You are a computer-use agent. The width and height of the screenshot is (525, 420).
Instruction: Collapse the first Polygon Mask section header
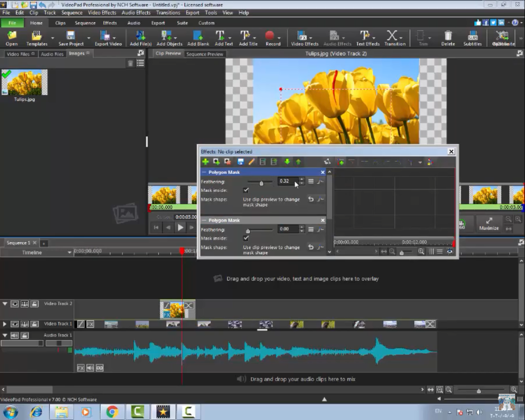(x=204, y=172)
